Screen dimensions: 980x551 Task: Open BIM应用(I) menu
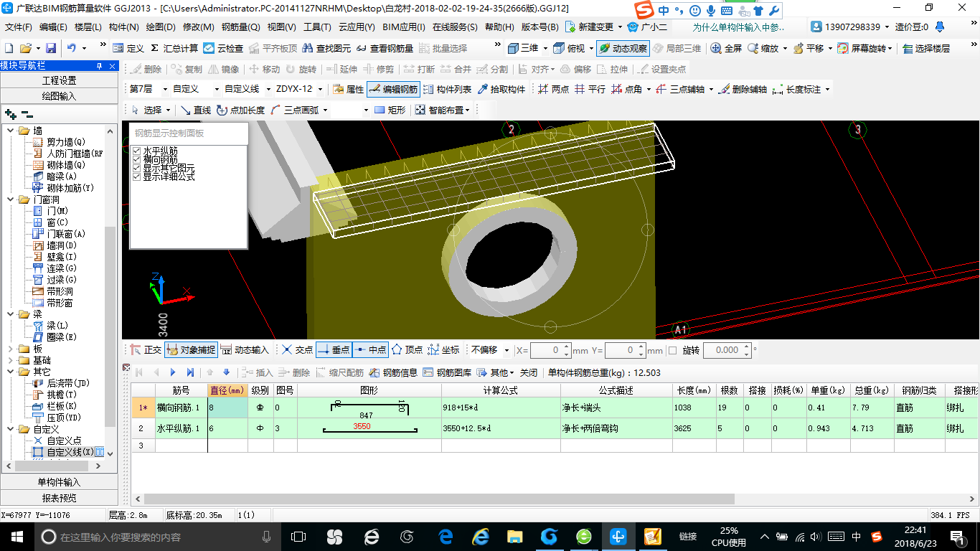[x=403, y=27]
